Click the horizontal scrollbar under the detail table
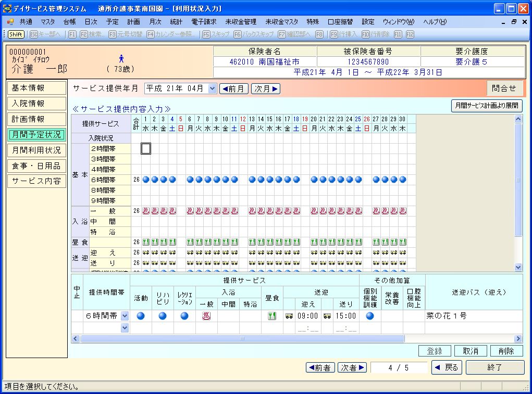The image size is (532, 394). pos(242,339)
